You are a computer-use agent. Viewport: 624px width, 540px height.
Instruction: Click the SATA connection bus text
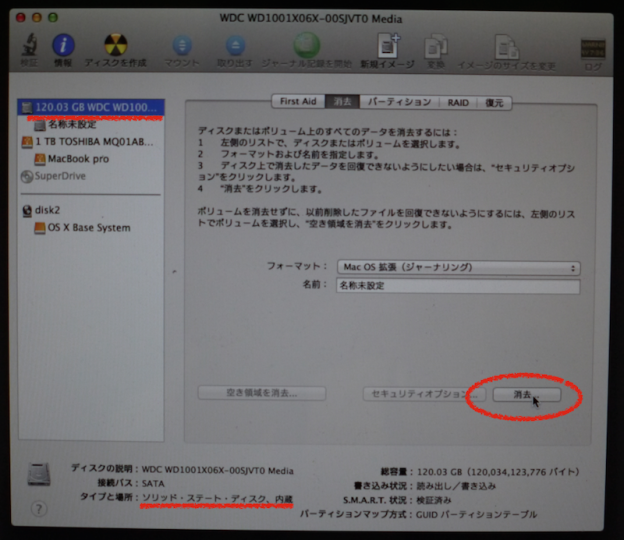153,483
